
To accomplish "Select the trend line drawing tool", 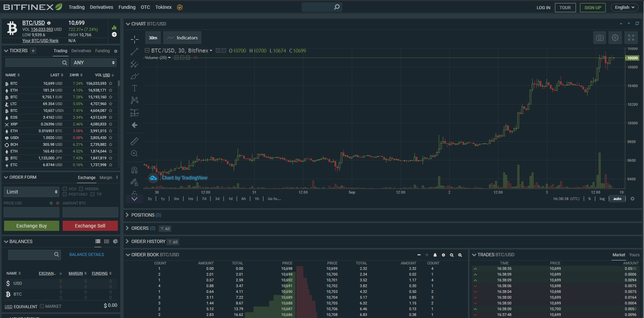I will pyautogui.click(x=134, y=52).
